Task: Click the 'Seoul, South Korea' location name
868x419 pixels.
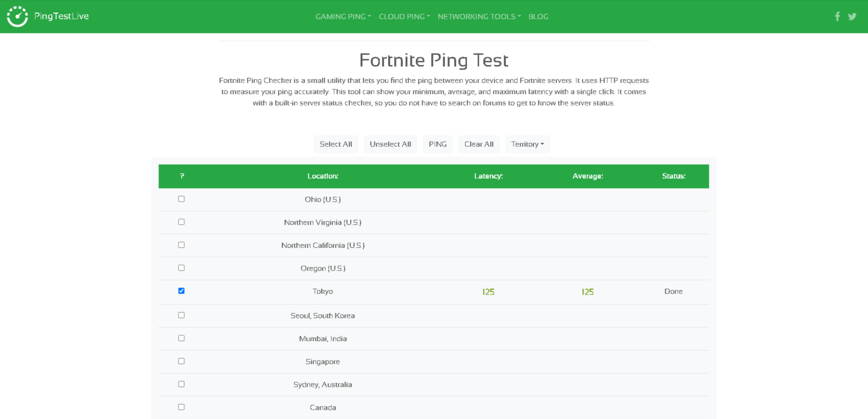Action: [323, 316]
